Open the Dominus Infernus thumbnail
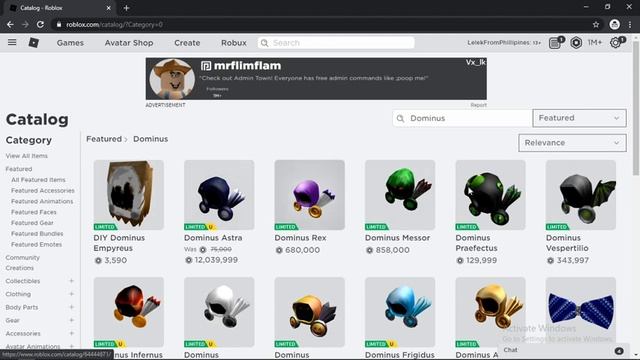Image resolution: width=640 pixels, height=360 pixels. click(x=129, y=312)
